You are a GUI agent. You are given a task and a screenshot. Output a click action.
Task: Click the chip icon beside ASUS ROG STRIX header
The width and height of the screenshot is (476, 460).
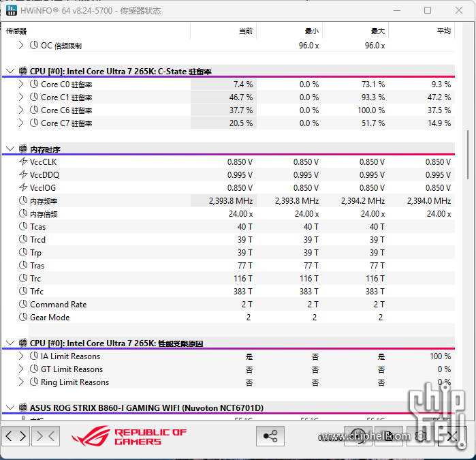click(x=23, y=408)
